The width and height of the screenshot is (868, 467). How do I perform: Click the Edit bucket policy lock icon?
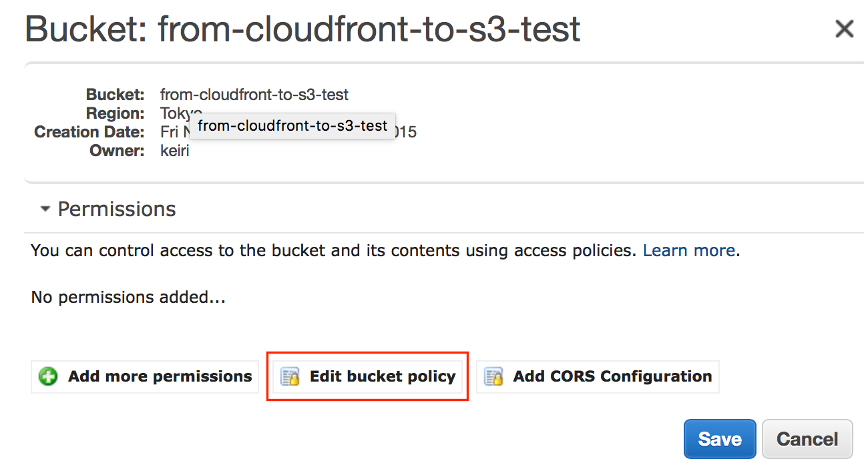290,377
